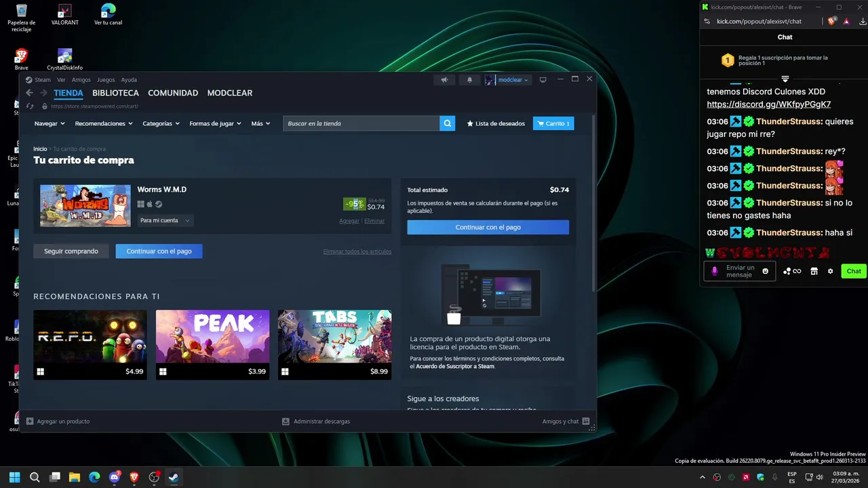The width and height of the screenshot is (868, 488).
Task: Open Kick chat settings gear
Action: (830, 271)
